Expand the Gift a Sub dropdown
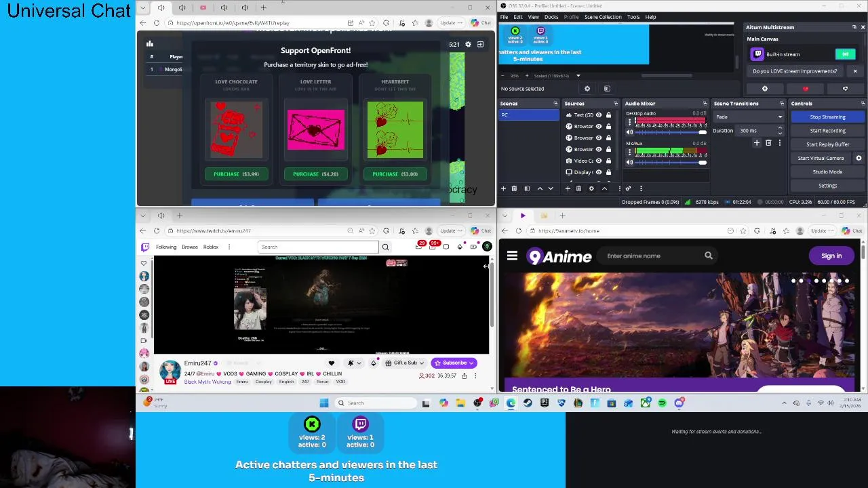Screen dimensions: 868x488 coord(421,363)
